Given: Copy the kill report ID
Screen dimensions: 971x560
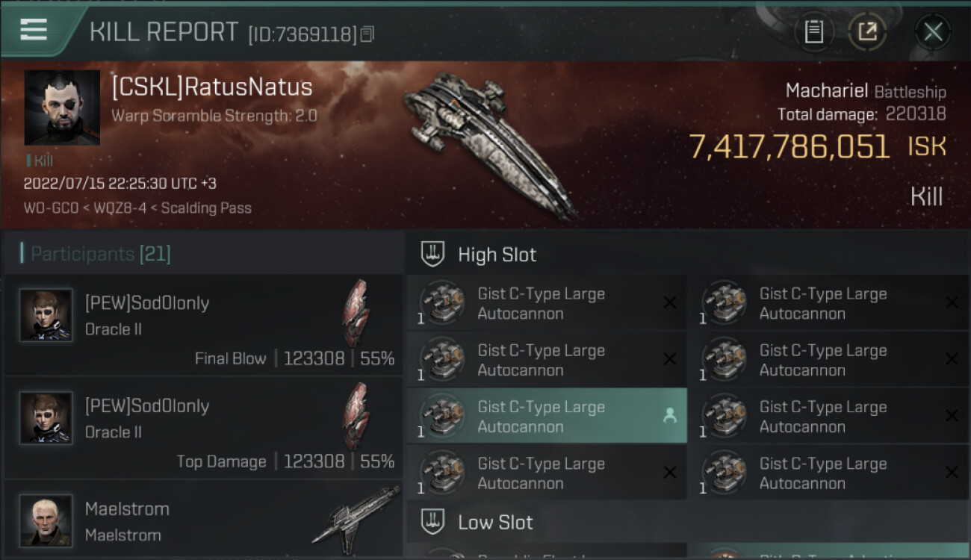Looking at the screenshot, I should pyautogui.click(x=367, y=34).
